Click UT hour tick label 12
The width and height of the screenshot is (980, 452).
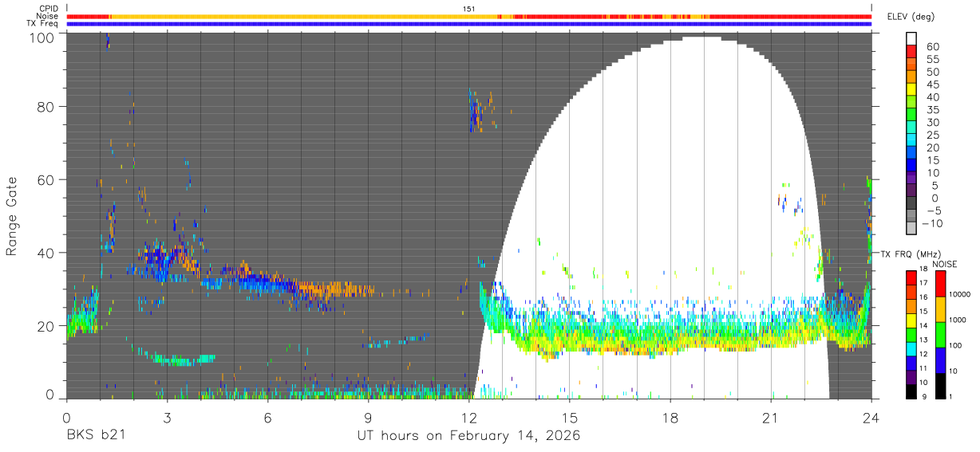click(468, 417)
